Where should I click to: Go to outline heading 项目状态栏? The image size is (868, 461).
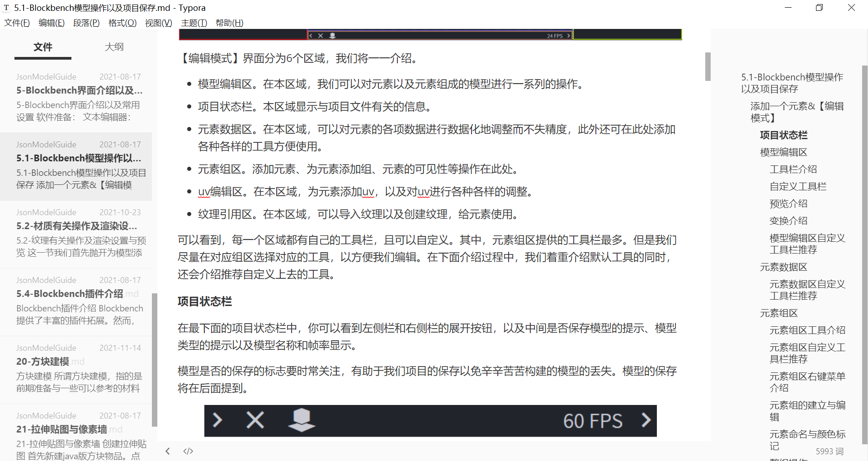point(783,135)
